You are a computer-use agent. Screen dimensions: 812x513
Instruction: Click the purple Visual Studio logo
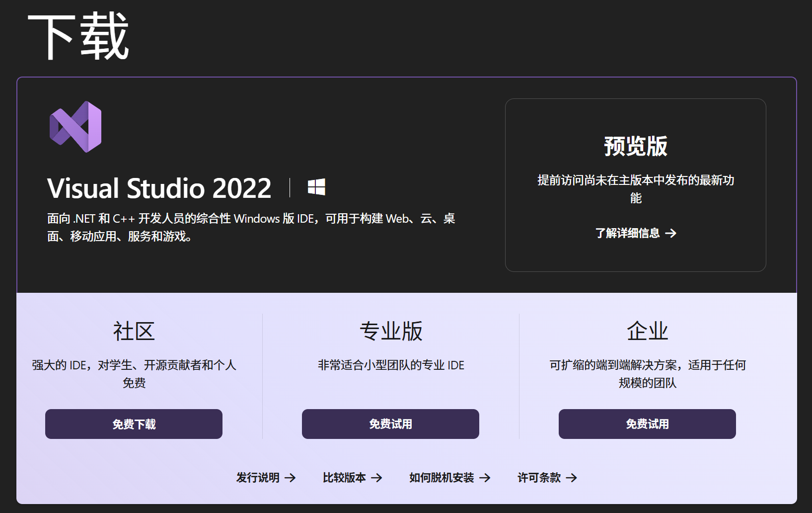click(74, 126)
